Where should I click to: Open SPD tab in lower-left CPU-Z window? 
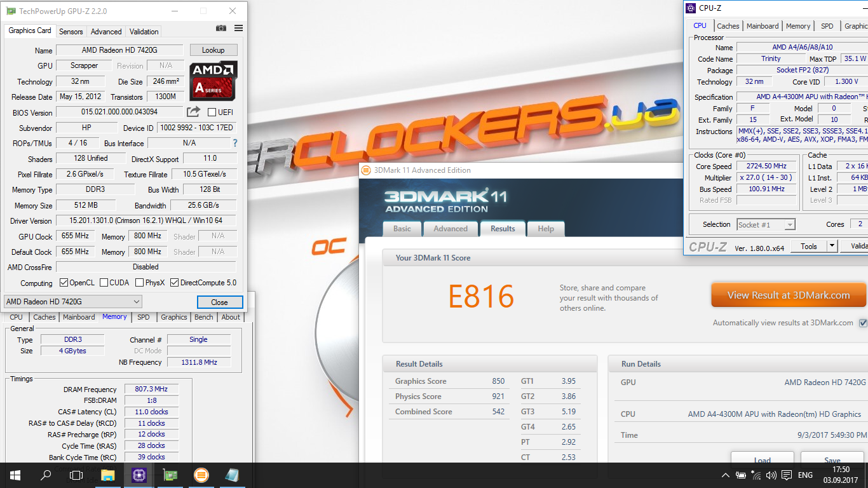(144, 317)
